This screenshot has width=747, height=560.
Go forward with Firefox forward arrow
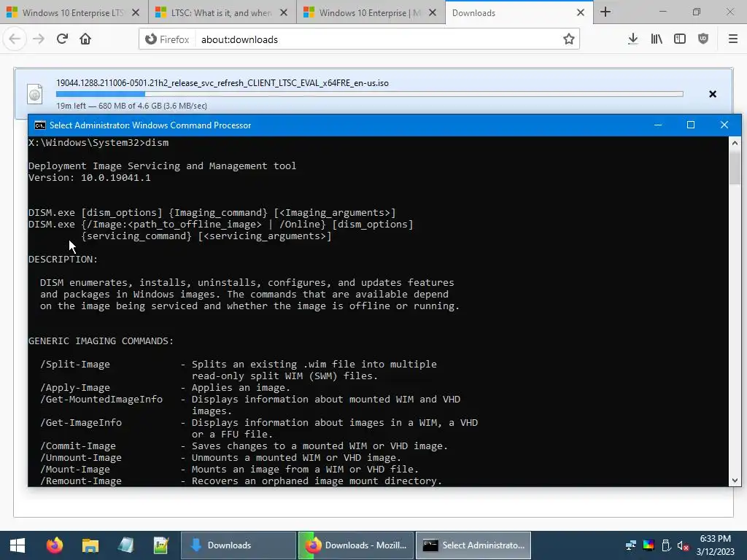pyautogui.click(x=39, y=39)
